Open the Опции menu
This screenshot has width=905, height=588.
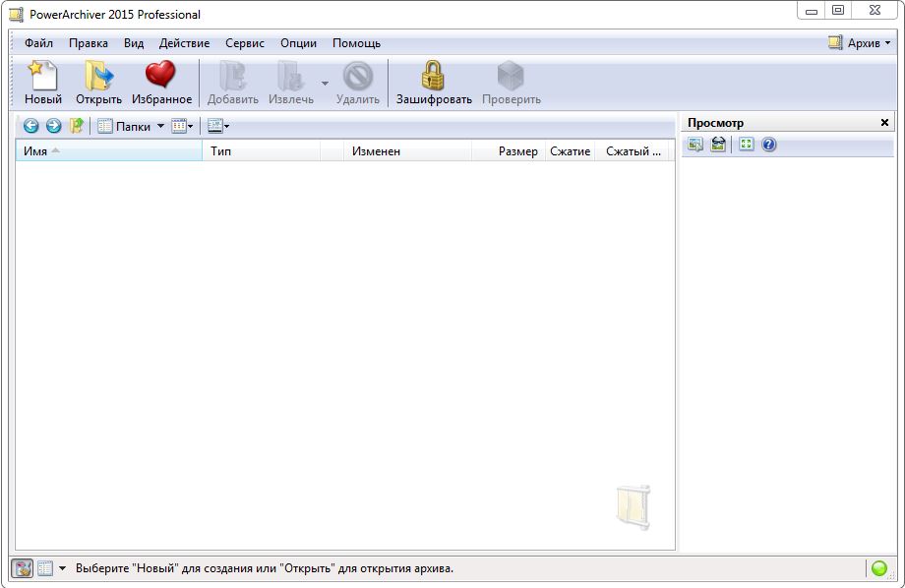pos(298,43)
